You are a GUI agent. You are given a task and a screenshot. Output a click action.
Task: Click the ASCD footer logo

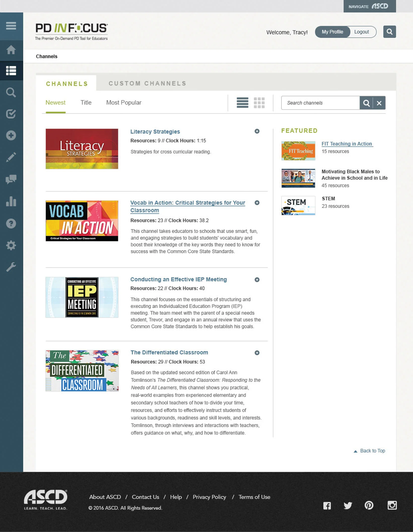coord(46,500)
